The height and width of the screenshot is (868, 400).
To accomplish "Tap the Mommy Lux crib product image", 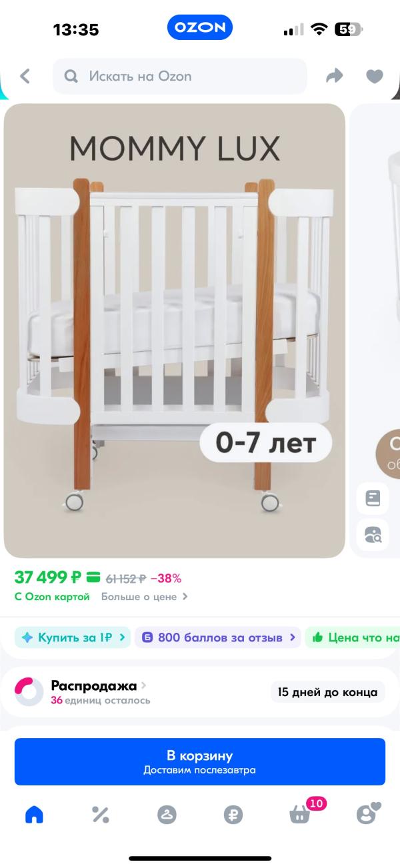I will (x=175, y=330).
